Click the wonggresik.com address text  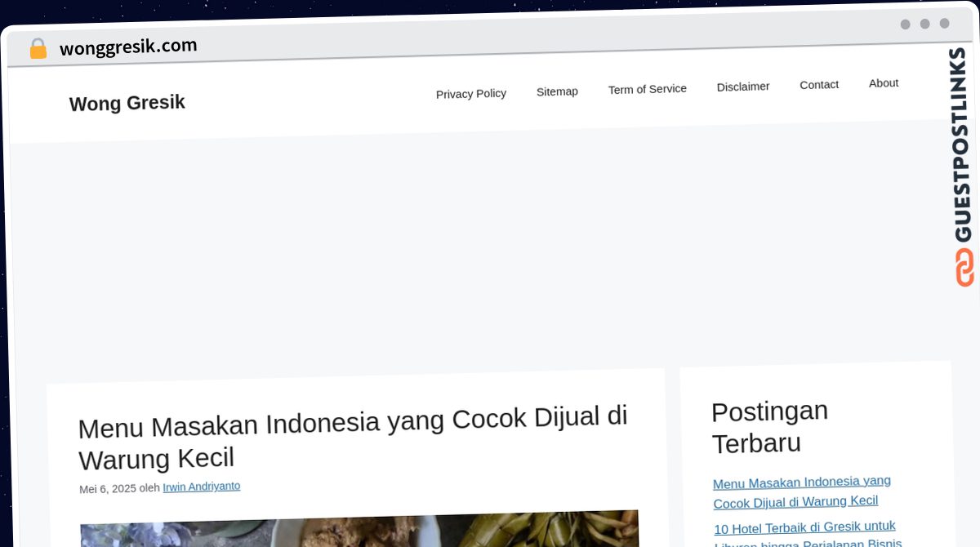coord(128,47)
